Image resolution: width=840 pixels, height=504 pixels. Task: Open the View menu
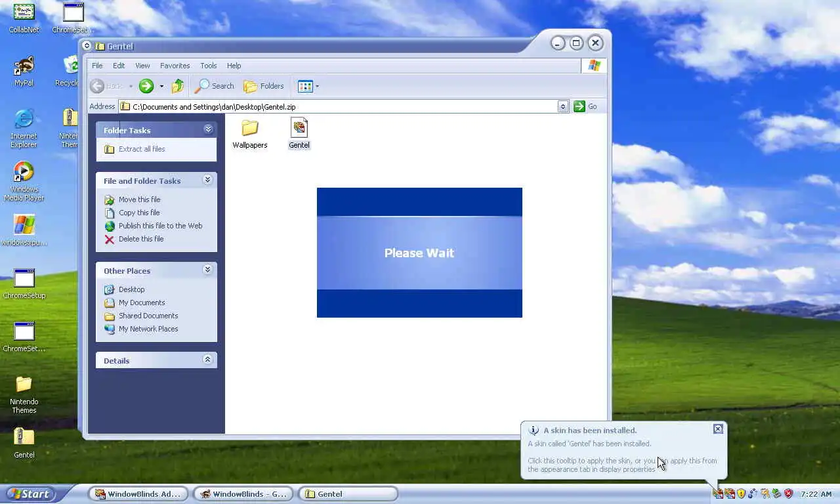pos(142,66)
